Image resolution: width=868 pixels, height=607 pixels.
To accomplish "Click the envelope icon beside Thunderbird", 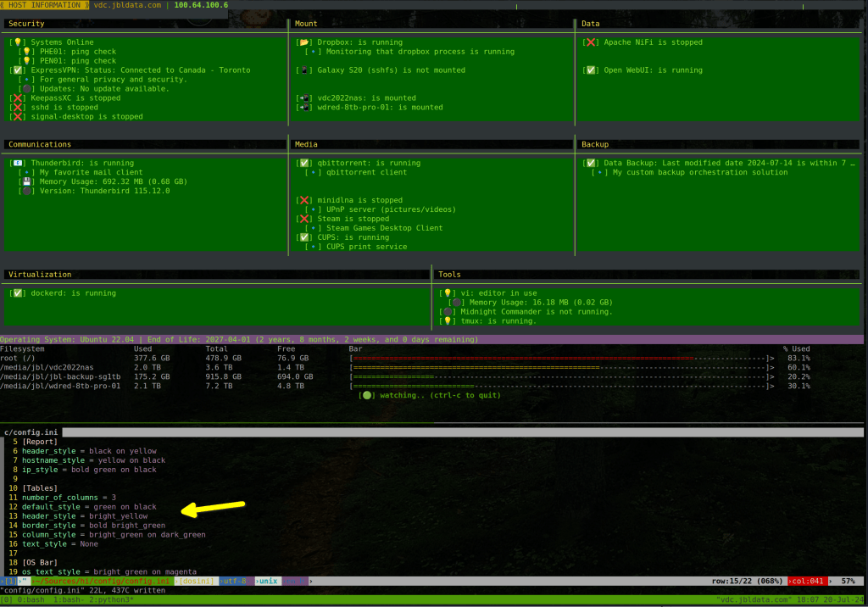I will click(17, 163).
